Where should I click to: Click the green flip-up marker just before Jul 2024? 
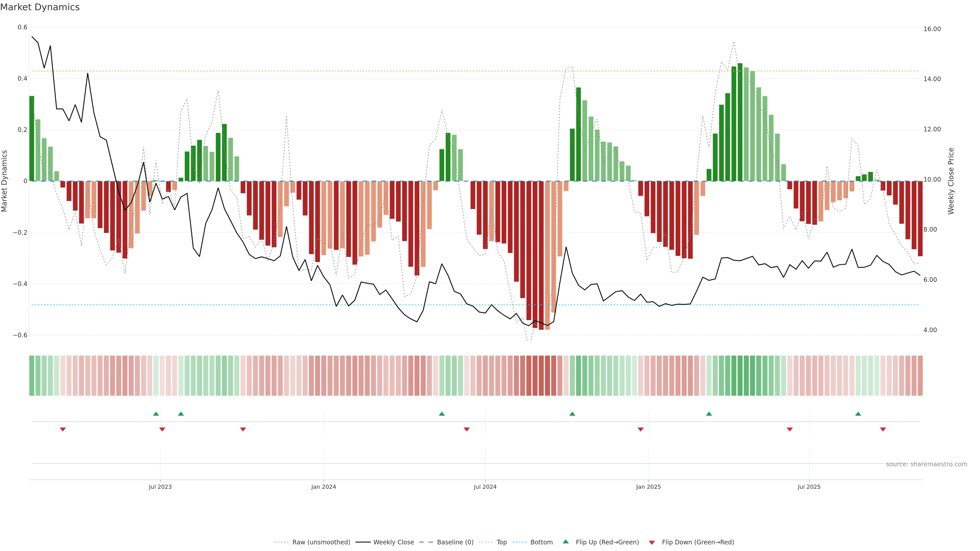tap(442, 414)
